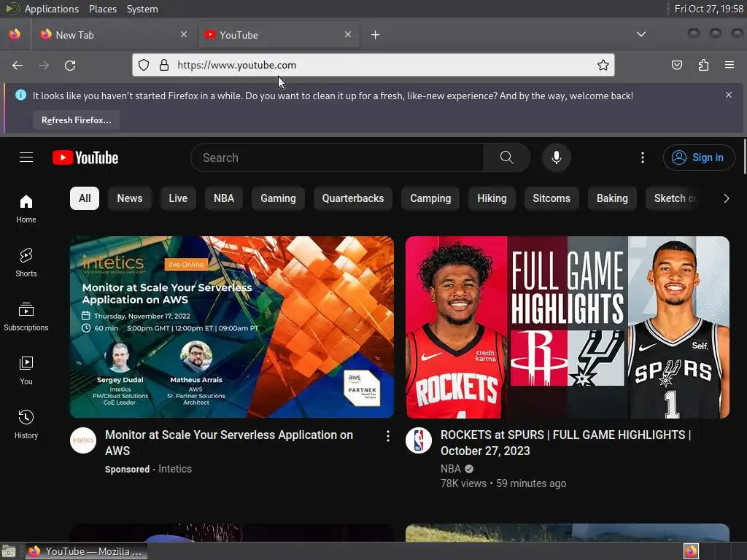Viewport: 747px width, 560px height.
Task: Open Firefox application menu
Action: (729, 65)
